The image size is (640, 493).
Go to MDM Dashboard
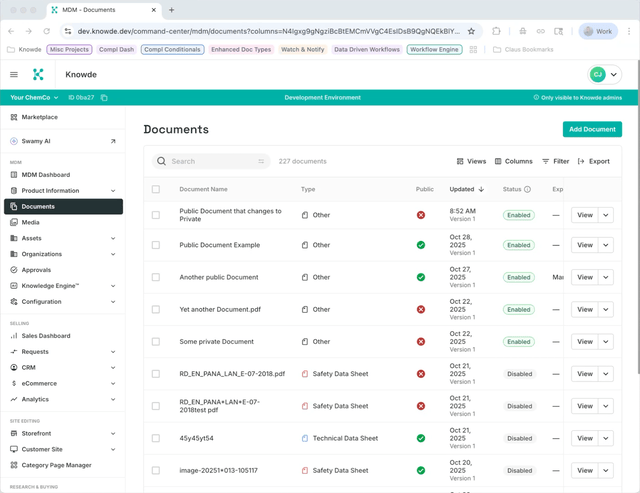[46, 175]
